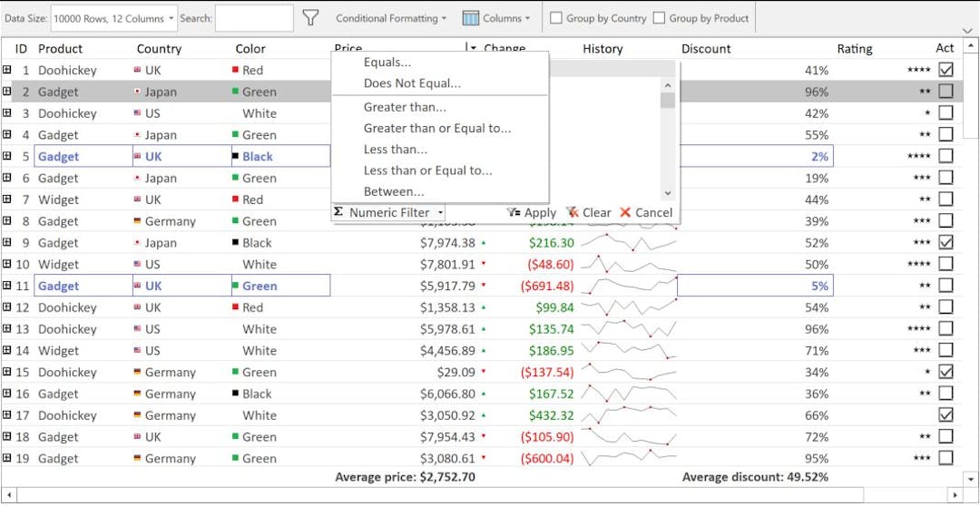The height and width of the screenshot is (506, 980).
Task: Click the sparkline in row 11 History
Action: click(628, 286)
